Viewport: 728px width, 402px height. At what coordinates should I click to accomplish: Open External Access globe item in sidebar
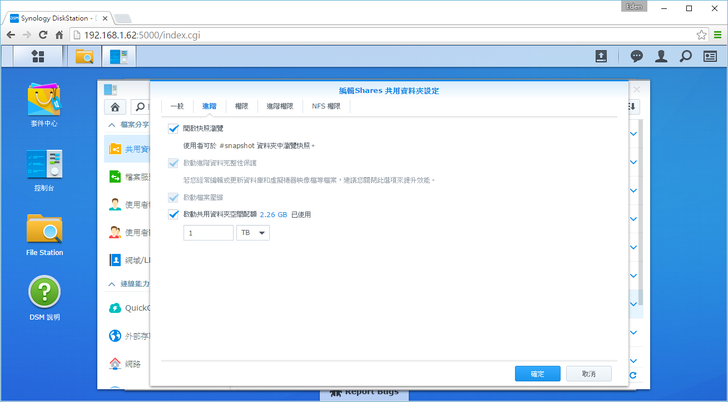[x=127, y=336]
